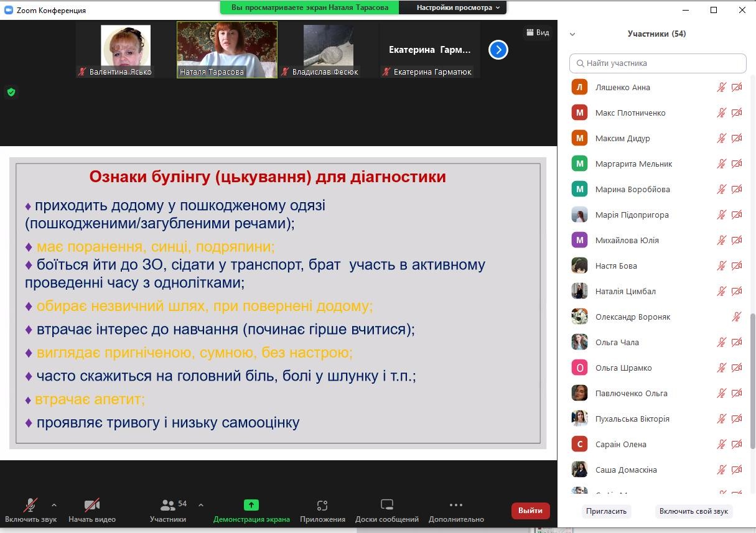756x533 pixels.
Task: Click the Вид view layout icon
Action: click(x=538, y=32)
